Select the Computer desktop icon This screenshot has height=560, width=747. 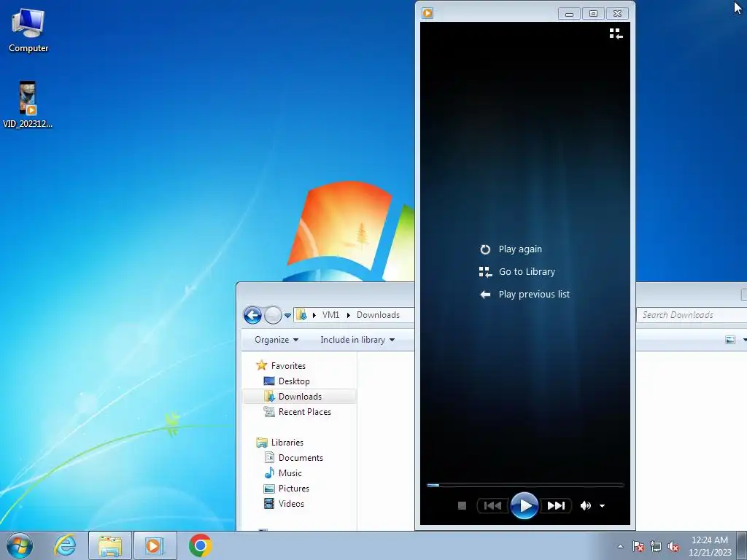pos(28,31)
